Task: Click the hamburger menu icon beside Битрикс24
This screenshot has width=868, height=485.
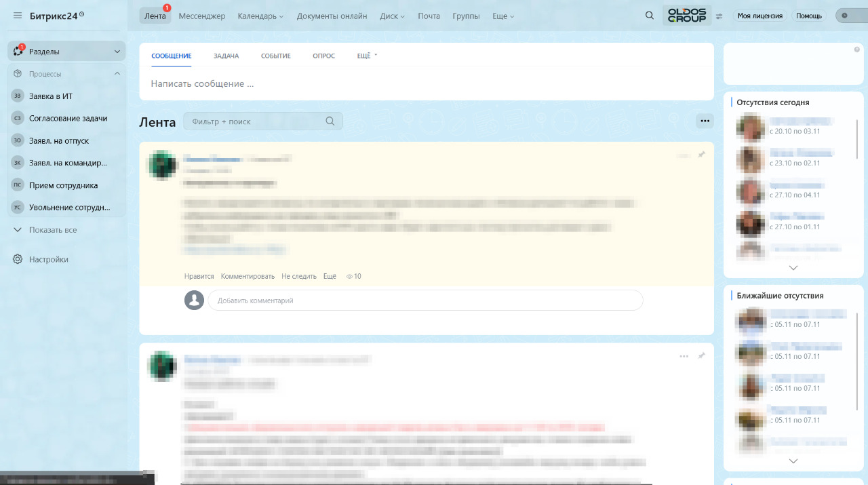Action: [18, 16]
